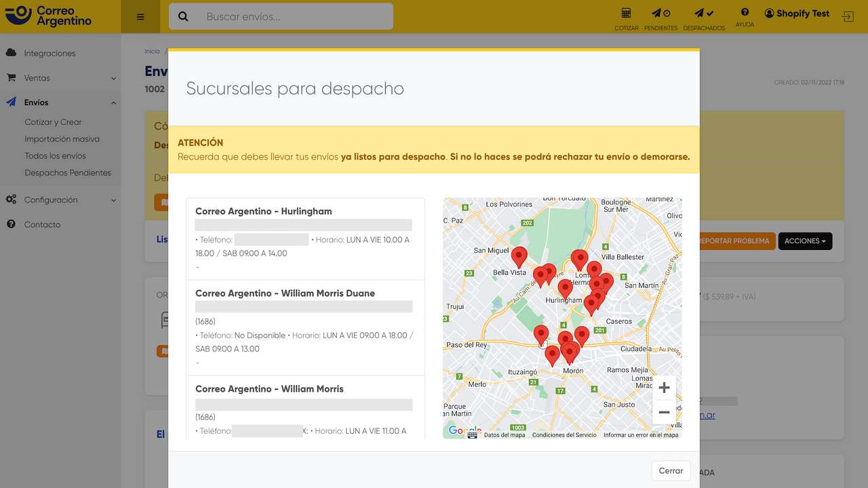Click the logout icon in the top bar
Image resolution: width=868 pixels, height=488 pixels.
point(847,16)
